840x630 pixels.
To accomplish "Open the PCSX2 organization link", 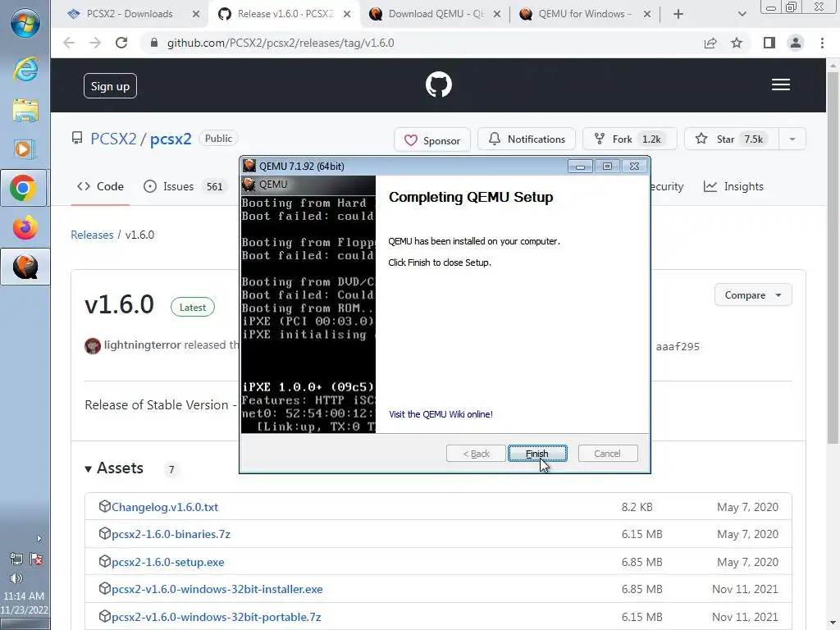I will point(113,139).
